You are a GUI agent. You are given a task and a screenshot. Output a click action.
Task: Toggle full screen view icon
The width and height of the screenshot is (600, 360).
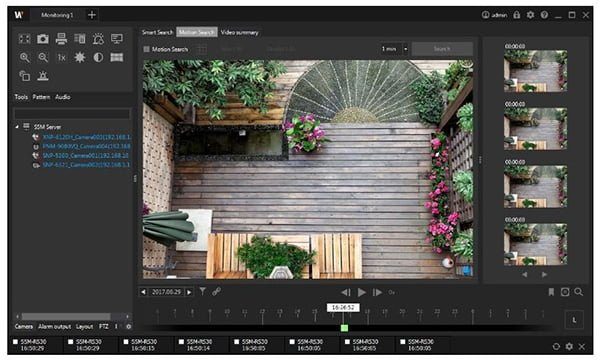(24, 39)
